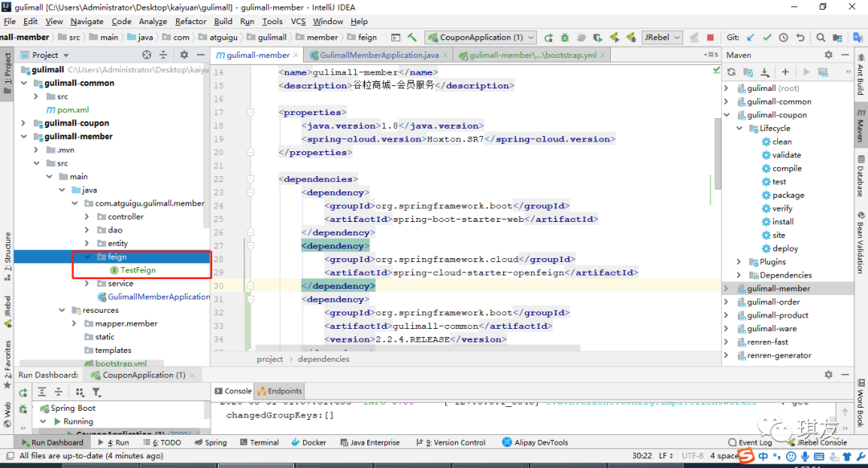868x468 pixels.
Task: Reimport Maven projects with refresh icon
Action: [x=731, y=72]
